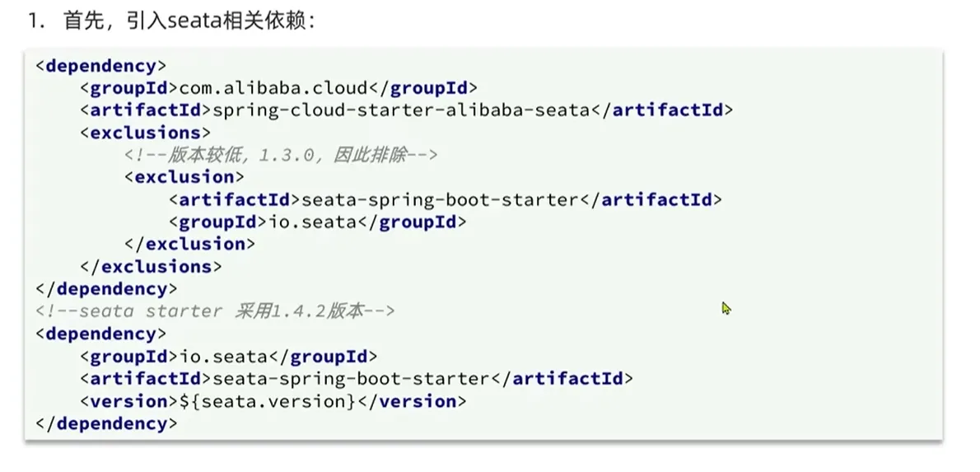Click the closing plural exclusions tag

point(151,266)
